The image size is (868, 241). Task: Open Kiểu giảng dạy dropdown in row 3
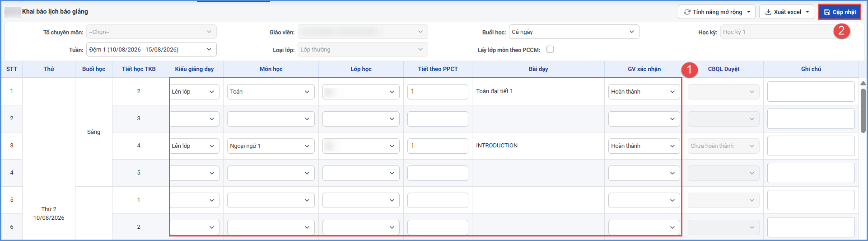[194, 146]
